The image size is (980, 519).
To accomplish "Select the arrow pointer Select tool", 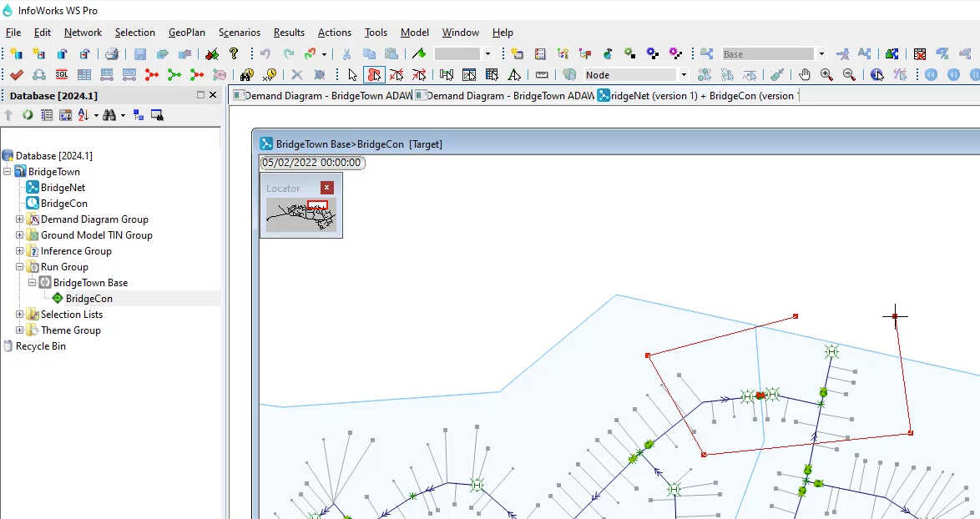I will tap(352, 75).
